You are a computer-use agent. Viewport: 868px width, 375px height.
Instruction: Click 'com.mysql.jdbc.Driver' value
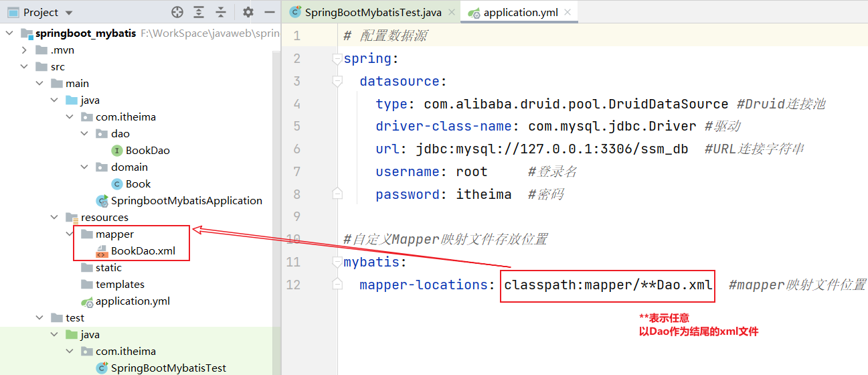tap(614, 126)
